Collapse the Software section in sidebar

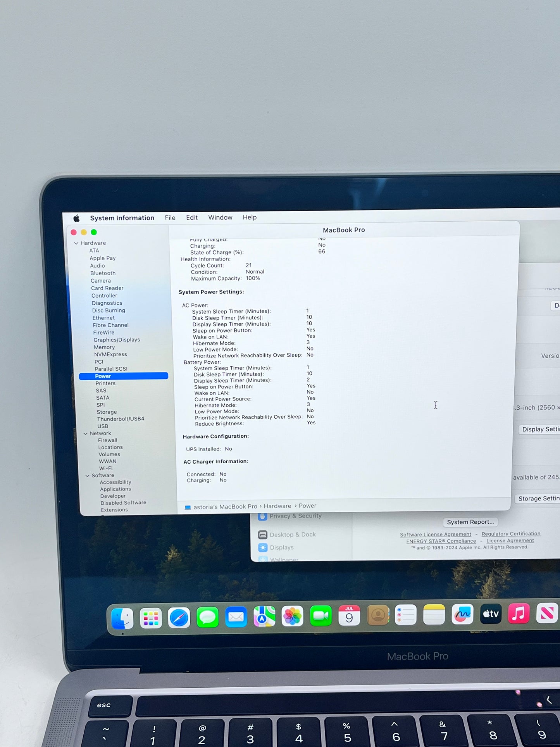(87, 476)
